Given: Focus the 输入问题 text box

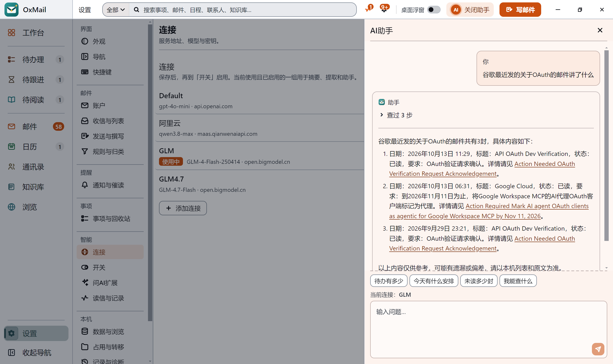Looking at the screenshot, I should click(x=488, y=330).
